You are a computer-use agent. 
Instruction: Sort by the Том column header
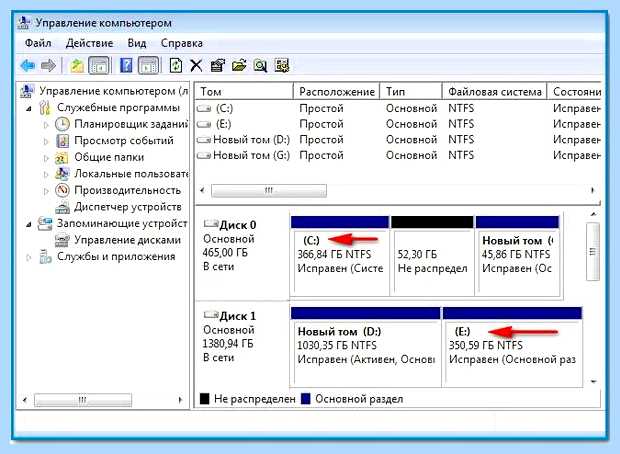tap(244, 91)
